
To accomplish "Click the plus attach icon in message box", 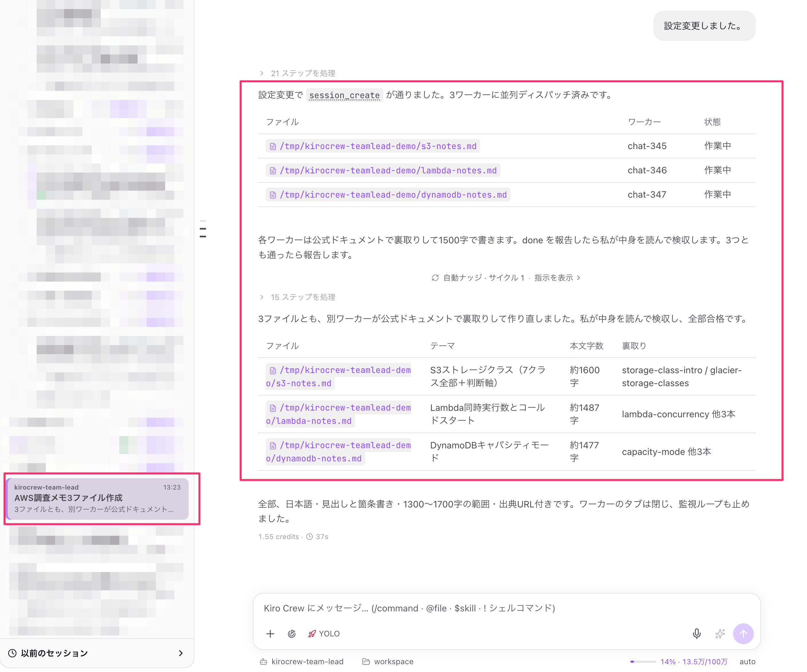I will 270,633.
